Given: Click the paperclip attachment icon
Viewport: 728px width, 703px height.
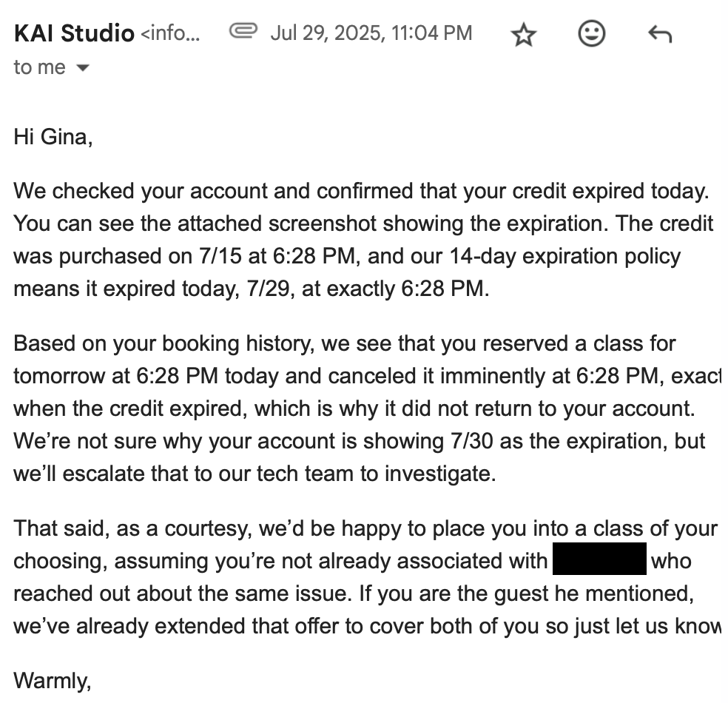Looking at the screenshot, I should pos(243,32).
